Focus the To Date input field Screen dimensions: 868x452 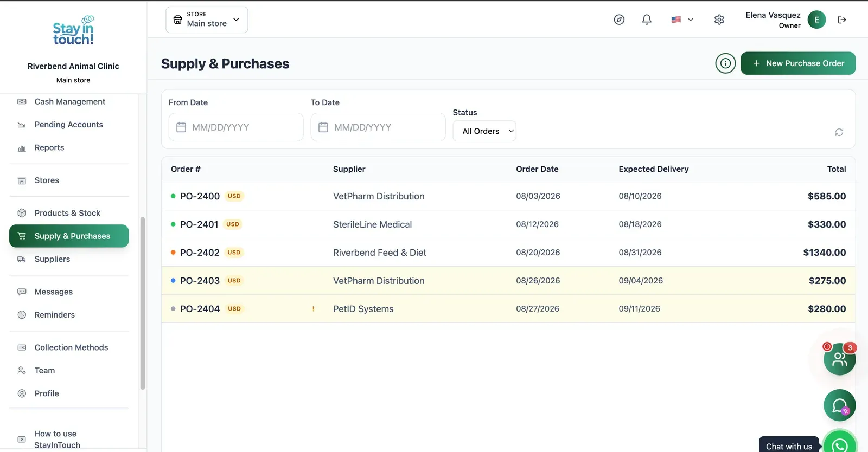[x=378, y=127]
